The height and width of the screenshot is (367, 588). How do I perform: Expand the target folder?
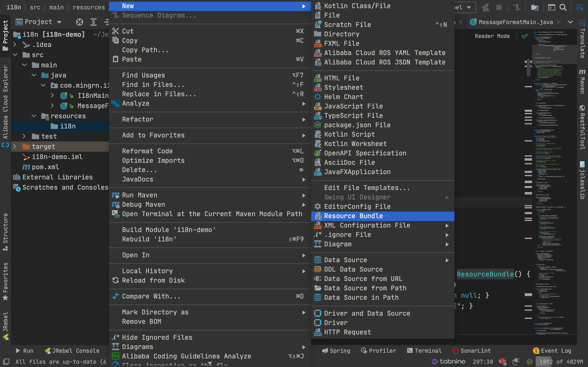click(15, 146)
